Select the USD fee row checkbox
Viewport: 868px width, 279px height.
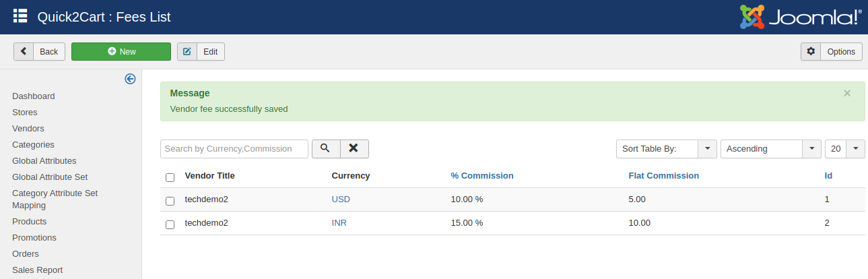[x=170, y=201]
